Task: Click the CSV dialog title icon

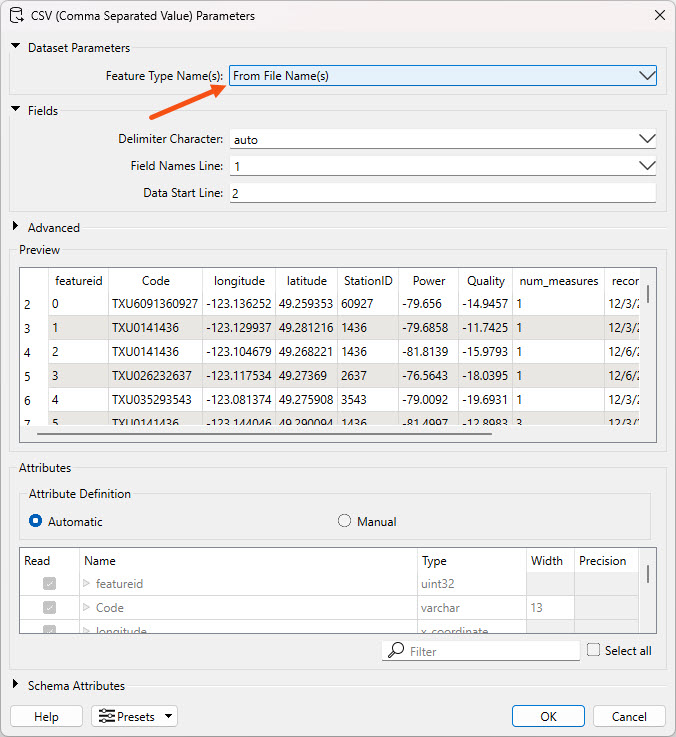Action: pos(16,16)
